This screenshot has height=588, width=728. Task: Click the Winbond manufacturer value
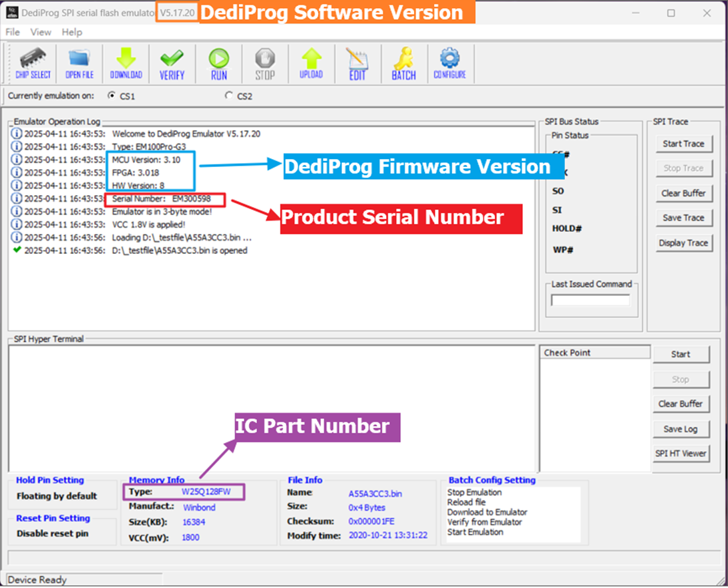[x=199, y=508]
